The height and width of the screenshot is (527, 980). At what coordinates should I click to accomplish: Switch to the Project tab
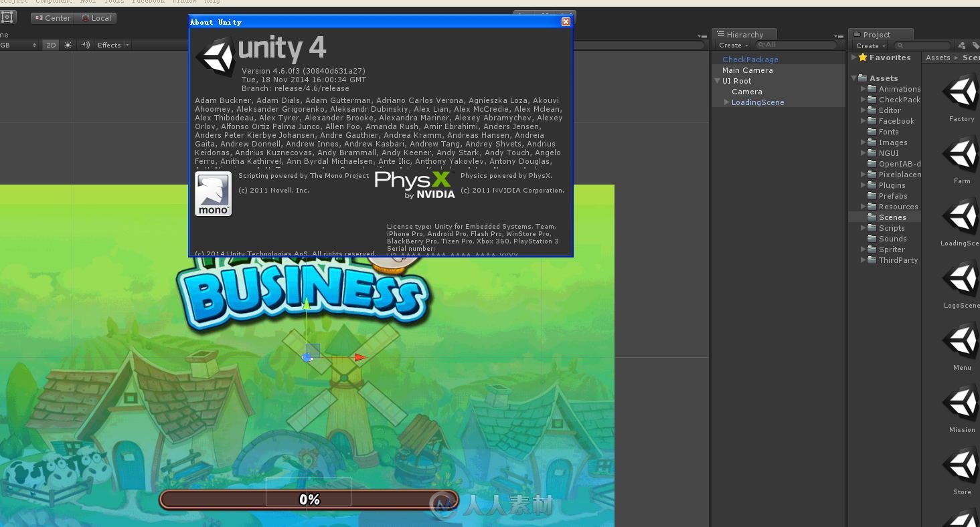coord(880,34)
